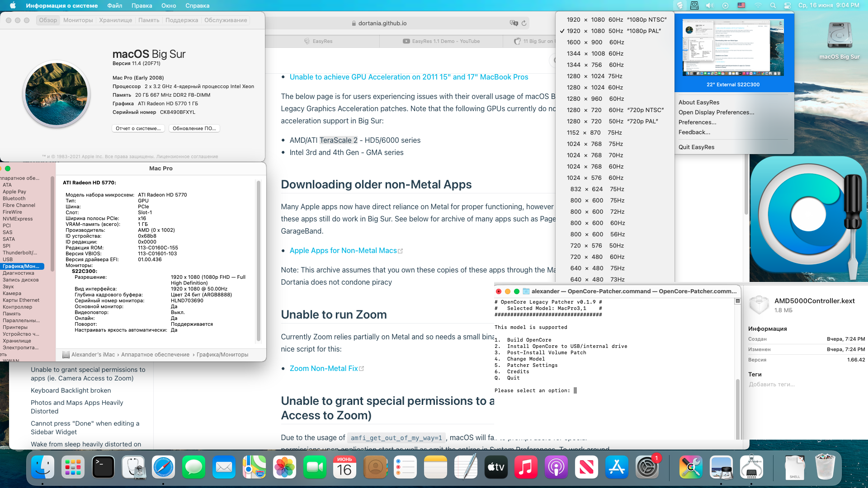Viewport: 868px width, 488px height.
Task: Open Disk Utility in the Dock
Action: [x=133, y=468]
